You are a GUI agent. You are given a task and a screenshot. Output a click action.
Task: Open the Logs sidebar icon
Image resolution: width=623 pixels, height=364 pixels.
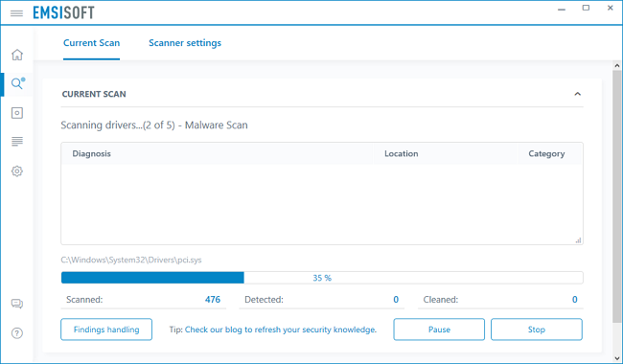pyautogui.click(x=17, y=142)
